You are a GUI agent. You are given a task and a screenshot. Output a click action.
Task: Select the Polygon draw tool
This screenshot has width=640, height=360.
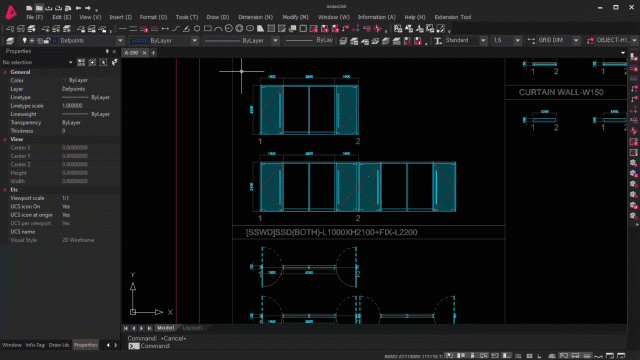[x=197, y=29]
